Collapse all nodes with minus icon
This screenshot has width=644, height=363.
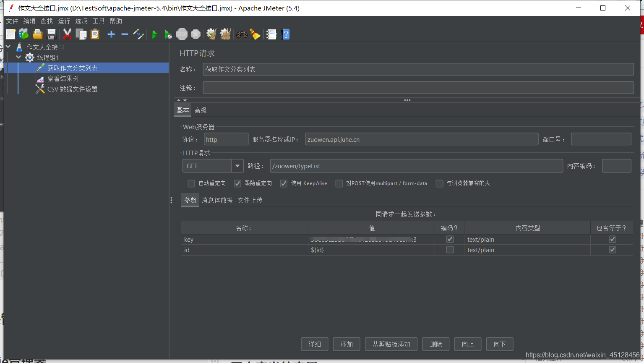pos(125,34)
